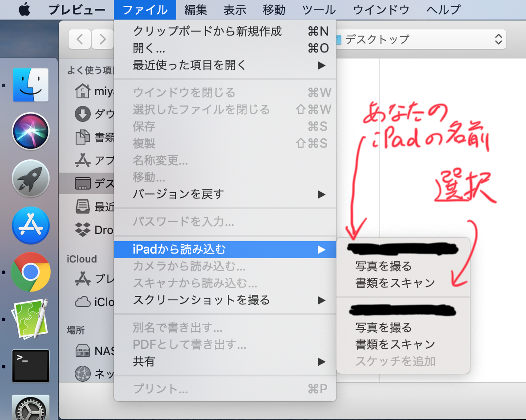This screenshot has width=526, height=420.
Task: Go back with the left chevron button
Action: point(80,39)
